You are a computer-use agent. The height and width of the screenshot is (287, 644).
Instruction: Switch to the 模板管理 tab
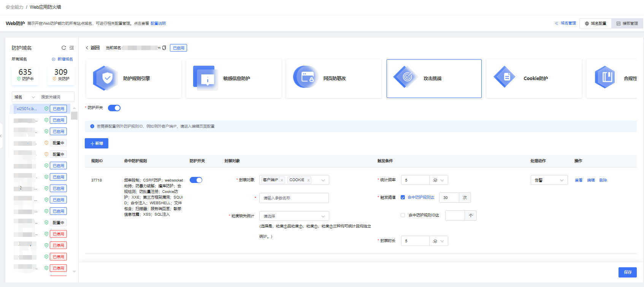627,24
